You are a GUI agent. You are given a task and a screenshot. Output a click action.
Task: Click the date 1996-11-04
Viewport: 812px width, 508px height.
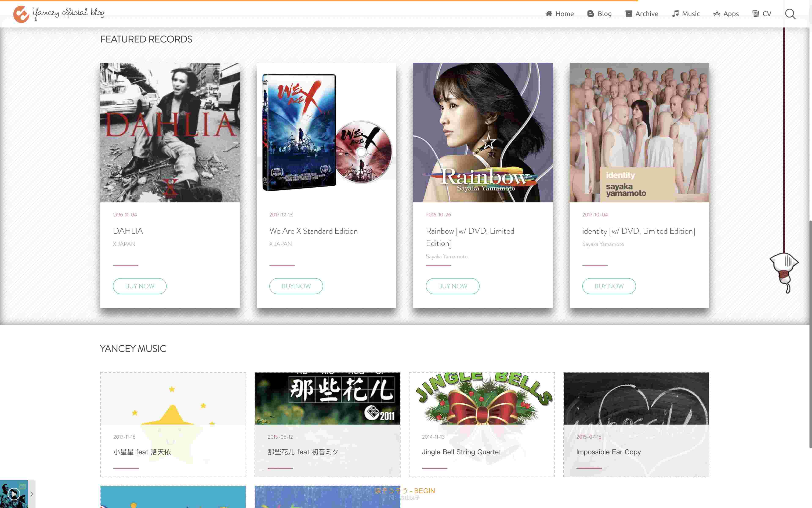point(125,214)
